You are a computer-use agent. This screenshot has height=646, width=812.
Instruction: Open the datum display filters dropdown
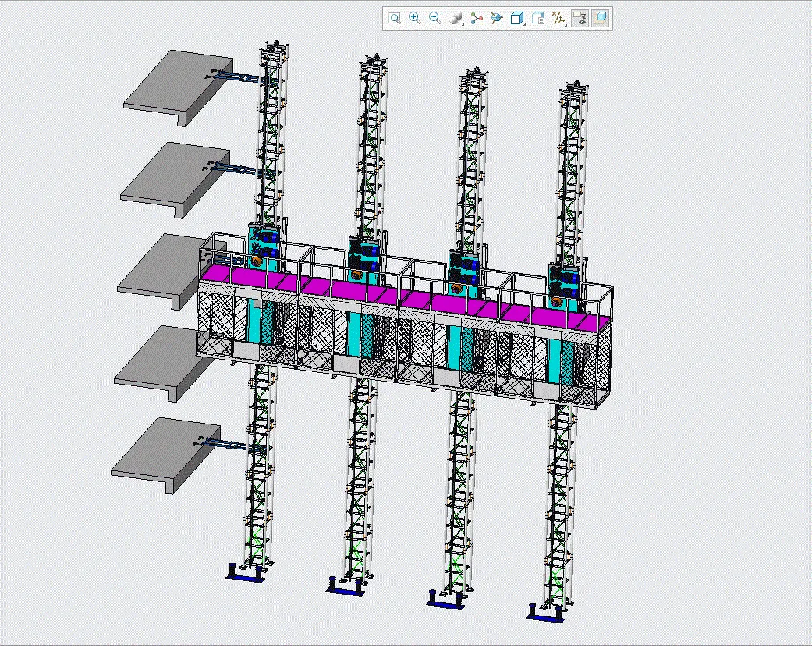tap(558, 19)
